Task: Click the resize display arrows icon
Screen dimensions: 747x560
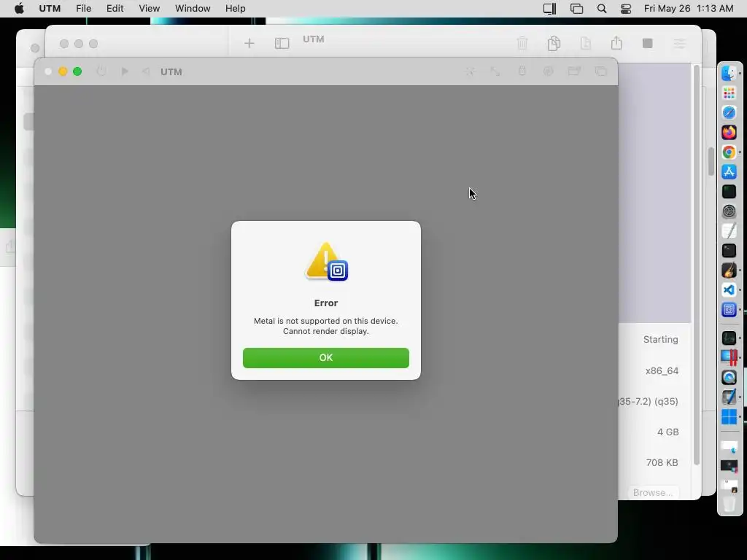Action: point(495,71)
